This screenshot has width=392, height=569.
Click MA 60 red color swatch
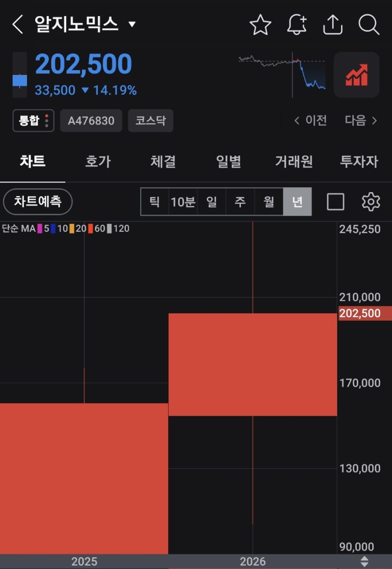91,228
